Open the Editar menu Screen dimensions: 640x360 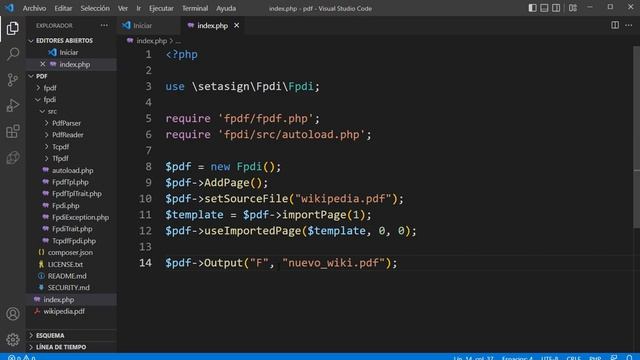pyautogui.click(x=63, y=8)
